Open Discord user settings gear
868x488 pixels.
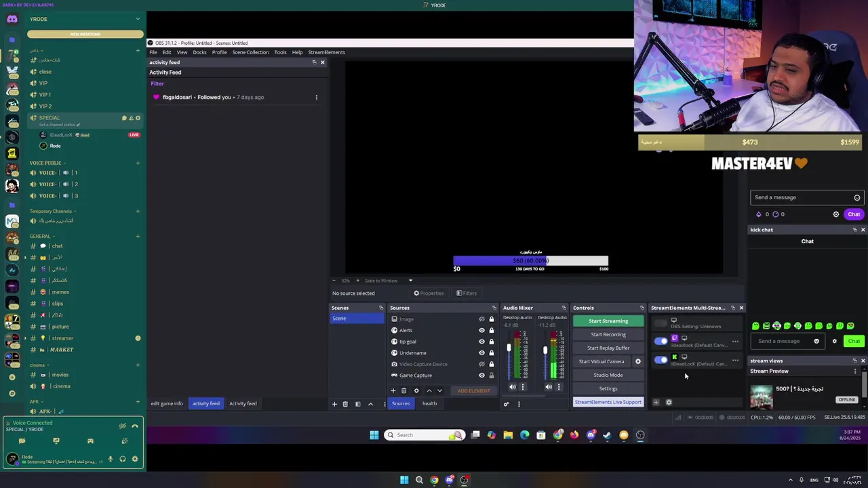[135, 459]
